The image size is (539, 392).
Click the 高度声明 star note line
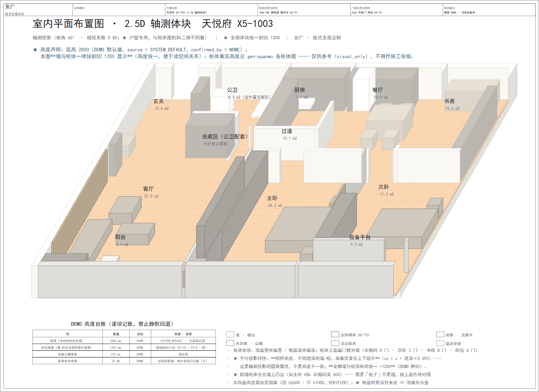click(x=140, y=50)
